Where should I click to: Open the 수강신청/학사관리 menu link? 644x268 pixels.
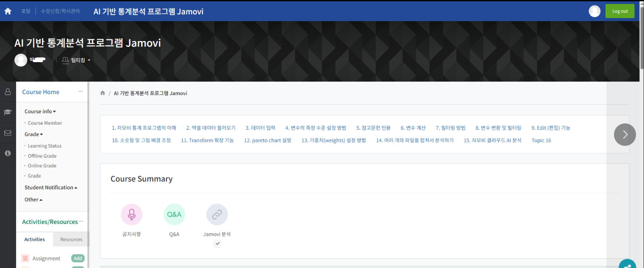point(60,11)
